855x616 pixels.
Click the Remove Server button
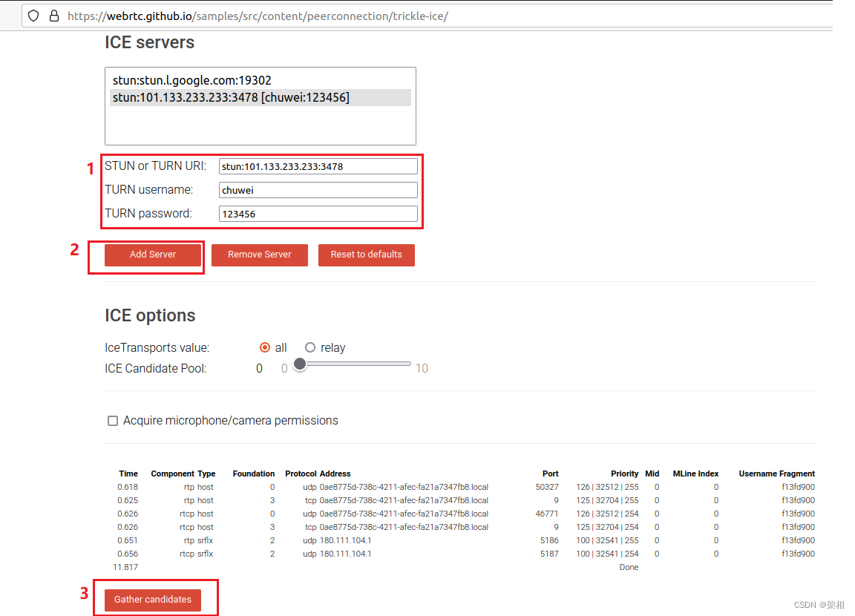[x=260, y=255]
